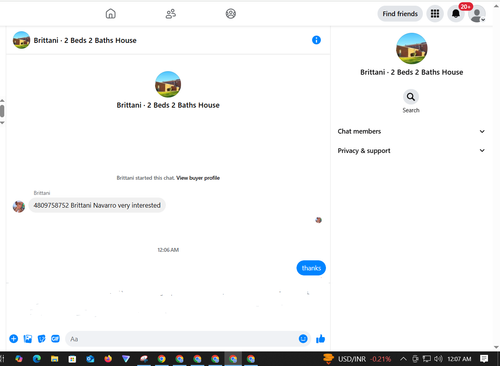Image resolution: width=500 pixels, height=366 pixels.
Task: Choose a sticker with the sticker icon
Action: [41, 339]
